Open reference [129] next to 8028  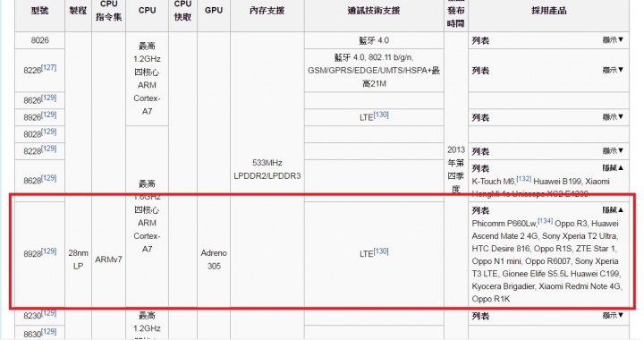point(49,132)
